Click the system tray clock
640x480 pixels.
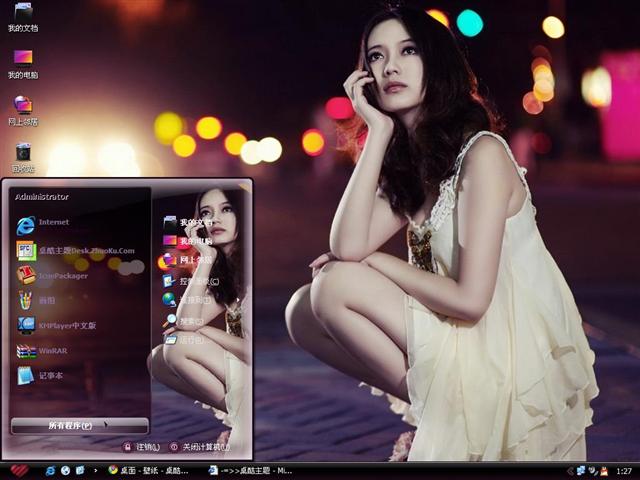pyautogui.click(x=623, y=470)
